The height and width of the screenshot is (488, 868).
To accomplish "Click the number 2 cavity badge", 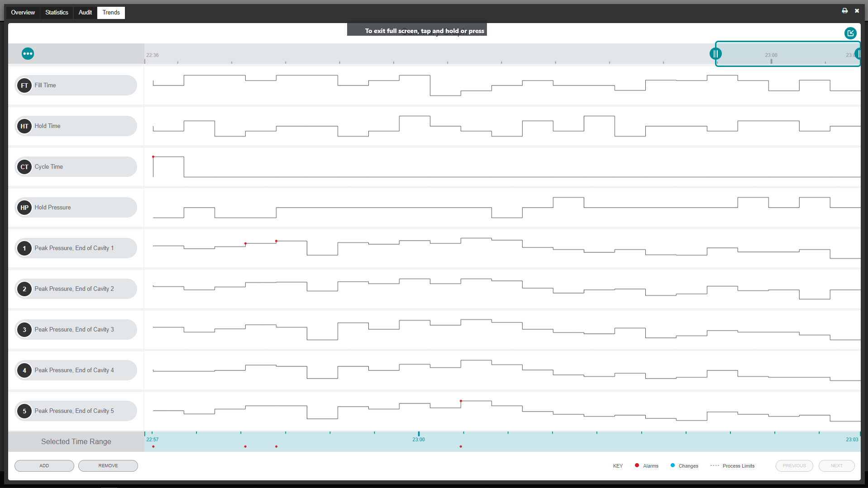I will point(24,289).
